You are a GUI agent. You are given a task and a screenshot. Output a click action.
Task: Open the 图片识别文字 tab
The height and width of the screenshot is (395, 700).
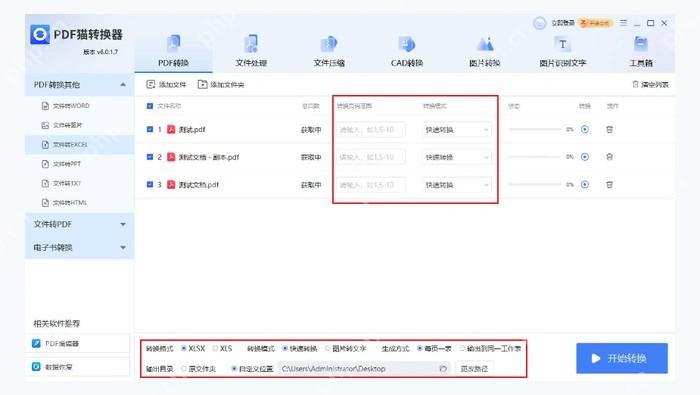562,50
